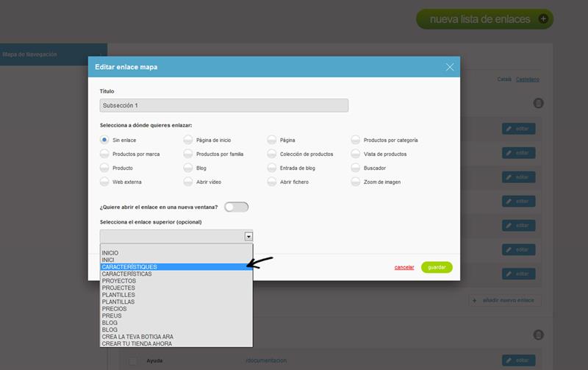The image size is (588, 370).
Task: Tick the checkbox beside Ayuda row
Action: [x=133, y=360]
